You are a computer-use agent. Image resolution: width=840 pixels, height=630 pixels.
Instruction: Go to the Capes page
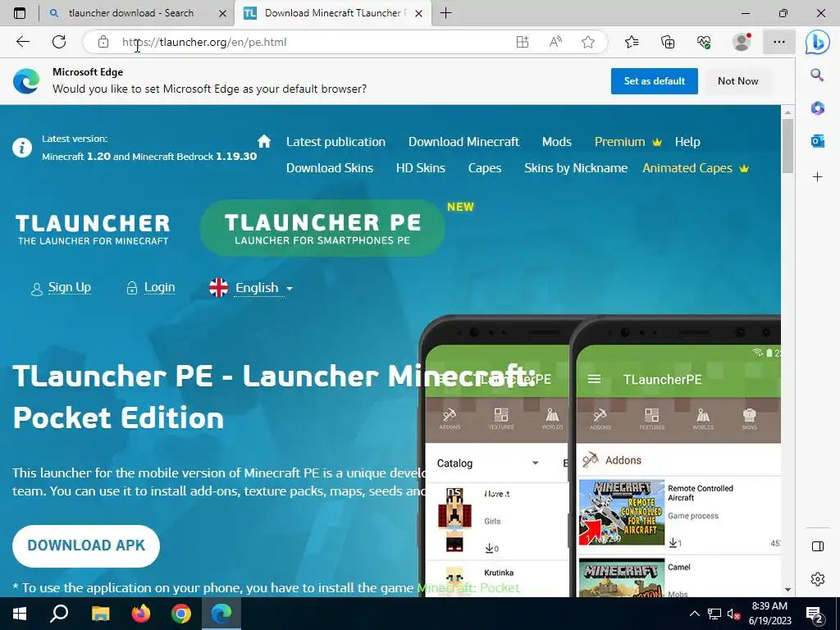[485, 168]
